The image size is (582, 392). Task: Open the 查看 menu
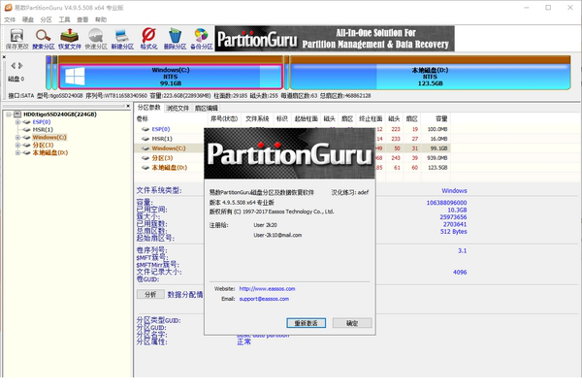click(x=82, y=19)
